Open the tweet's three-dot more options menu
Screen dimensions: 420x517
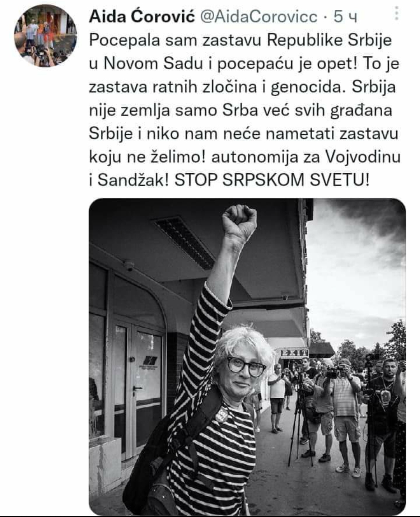coord(396,13)
